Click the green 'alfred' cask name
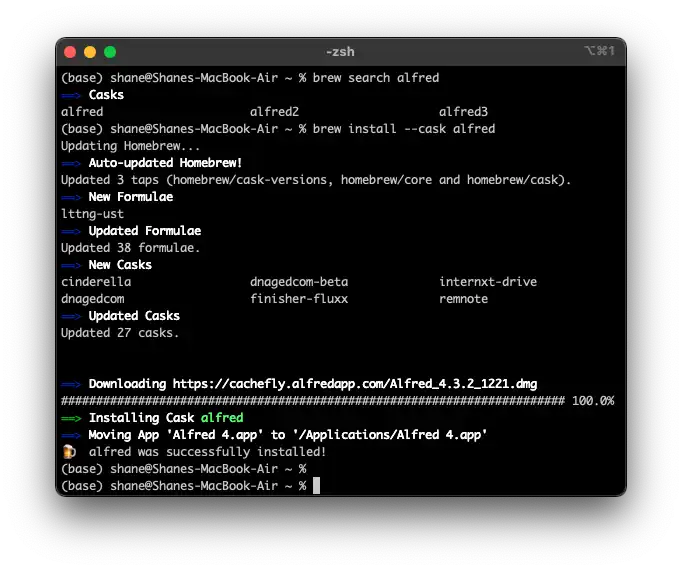 pos(222,418)
